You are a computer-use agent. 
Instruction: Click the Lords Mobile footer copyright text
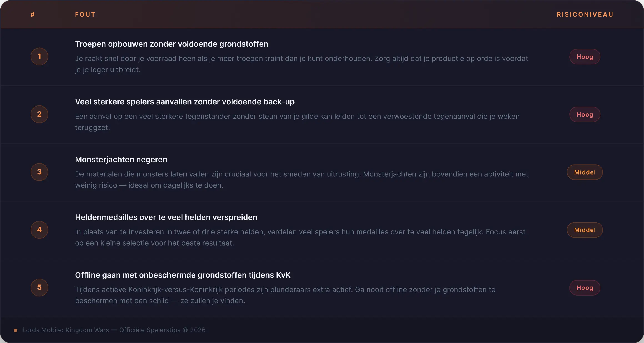click(114, 330)
